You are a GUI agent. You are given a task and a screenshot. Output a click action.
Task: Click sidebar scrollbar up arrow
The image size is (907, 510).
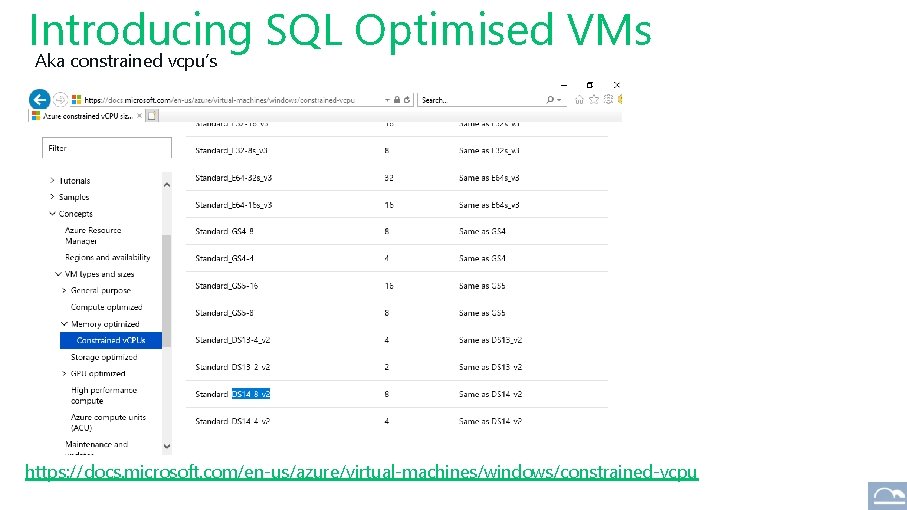coord(167,184)
